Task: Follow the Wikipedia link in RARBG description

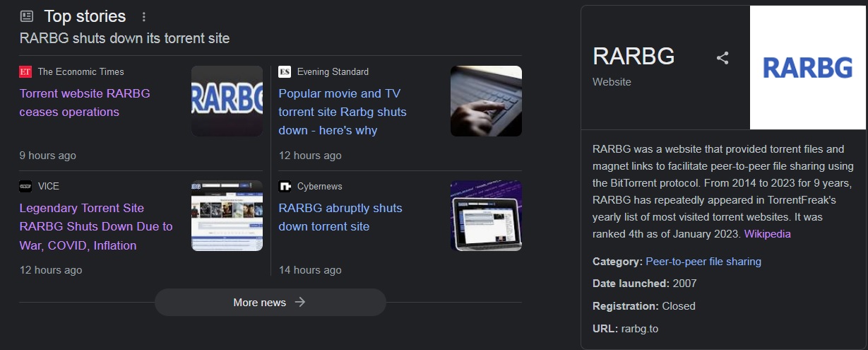Action: (x=768, y=233)
